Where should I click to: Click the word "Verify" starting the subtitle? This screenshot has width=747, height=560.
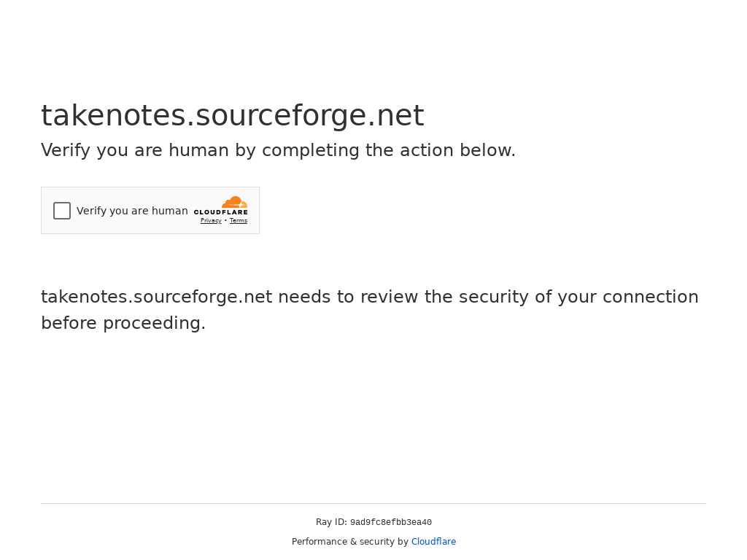pos(66,150)
